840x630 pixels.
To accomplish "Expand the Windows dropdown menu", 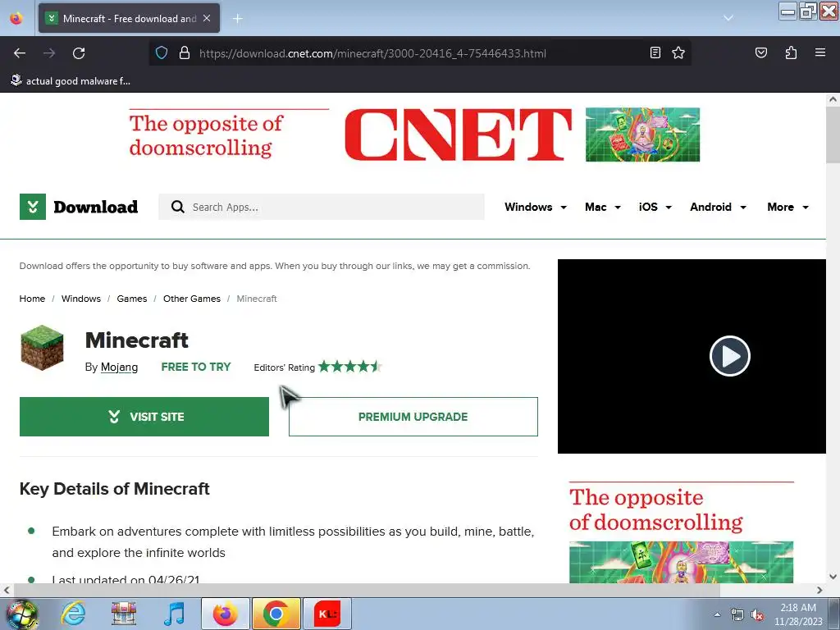I will point(535,207).
